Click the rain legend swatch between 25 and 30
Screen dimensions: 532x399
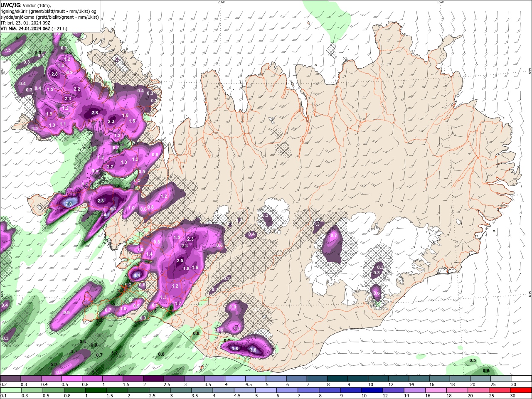click(500, 390)
